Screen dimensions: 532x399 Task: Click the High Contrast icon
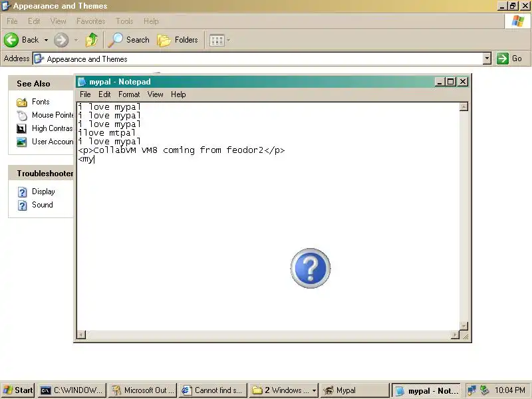coord(21,128)
